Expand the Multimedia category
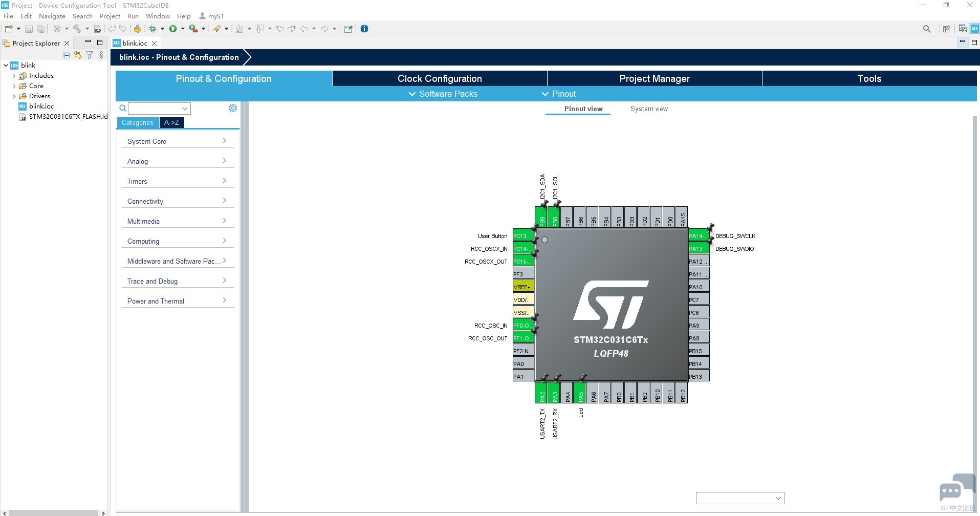The width and height of the screenshot is (980, 516). [178, 221]
